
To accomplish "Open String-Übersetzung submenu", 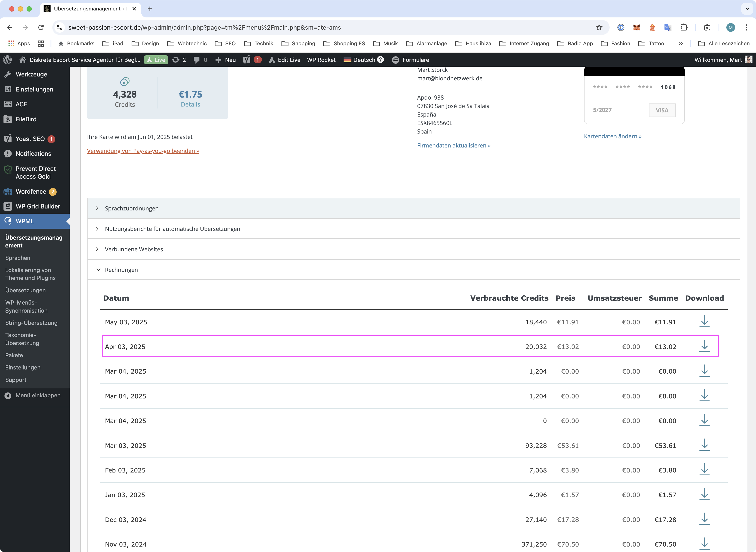I will (x=31, y=322).
